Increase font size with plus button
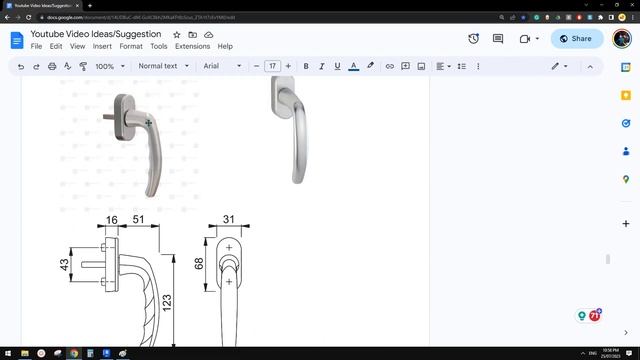The image size is (640, 360). [x=288, y=66]
